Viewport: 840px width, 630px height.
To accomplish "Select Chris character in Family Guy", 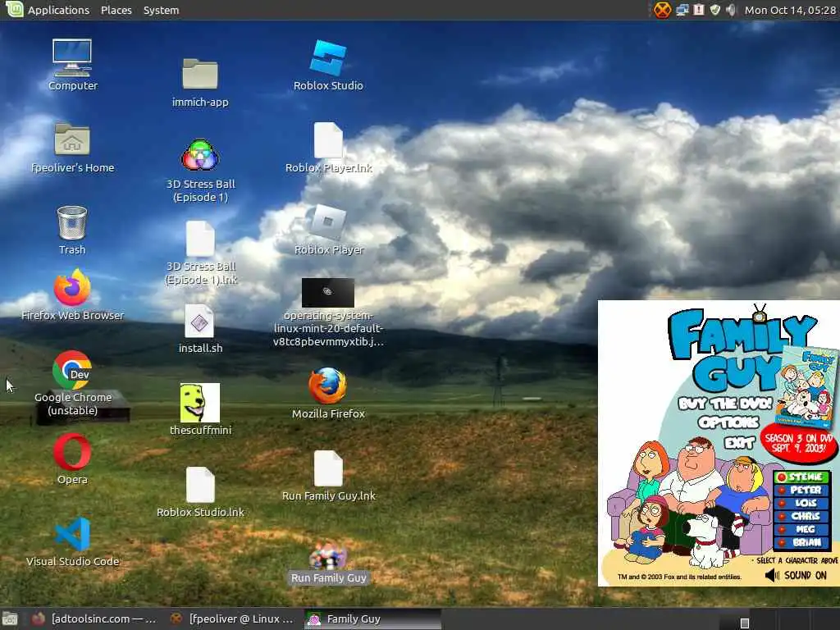I will pos(802,516).
